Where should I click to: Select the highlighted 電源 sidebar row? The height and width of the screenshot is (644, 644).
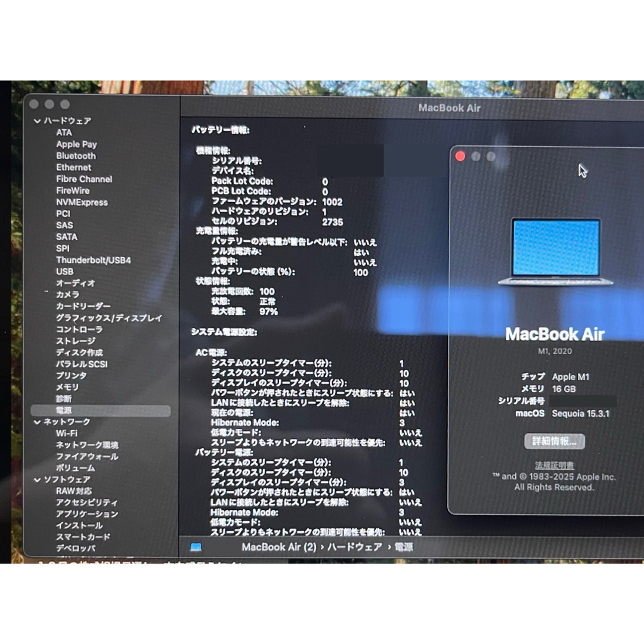[101, 411]
